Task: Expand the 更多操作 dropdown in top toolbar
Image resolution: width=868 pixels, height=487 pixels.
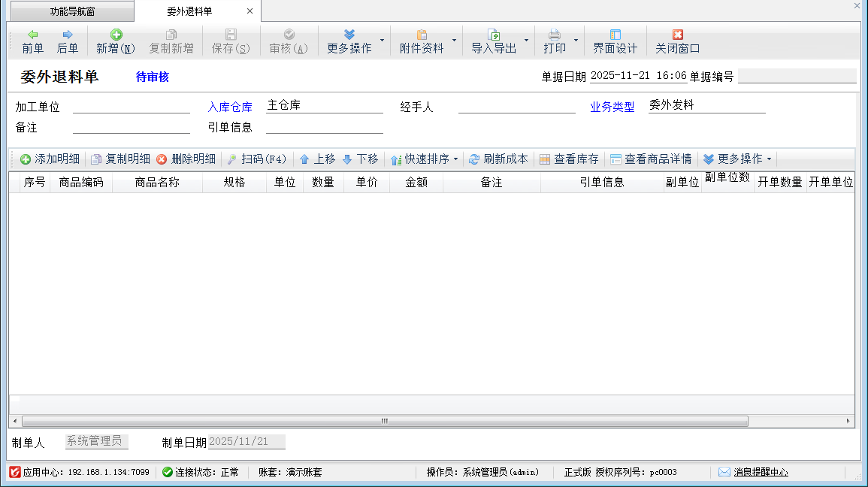Action: (382, 41)
